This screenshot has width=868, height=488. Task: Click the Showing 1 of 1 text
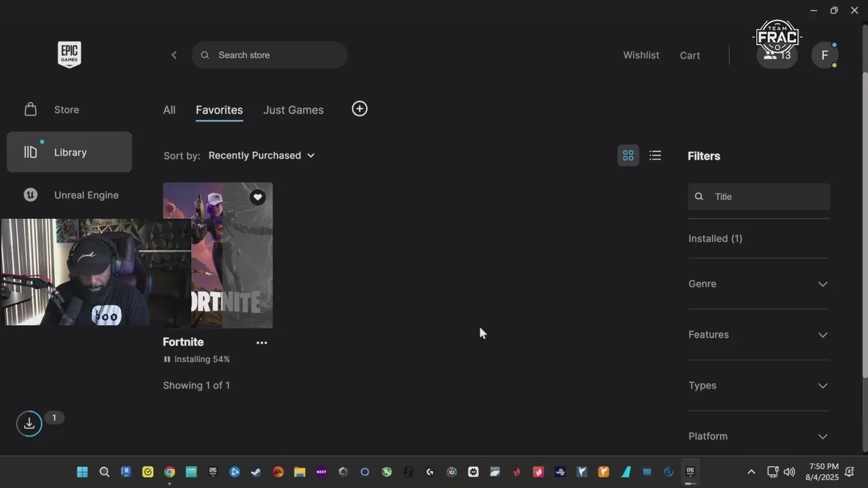(x=196, y=385)
